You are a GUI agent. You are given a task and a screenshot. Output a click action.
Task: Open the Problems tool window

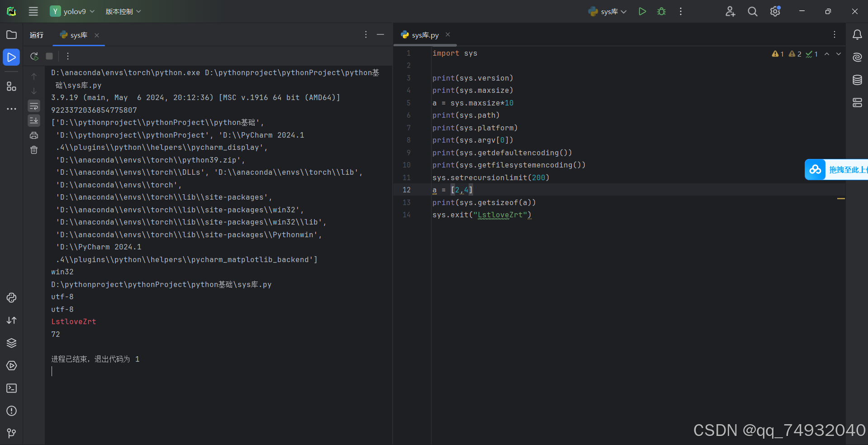click(x=12, y=411)
